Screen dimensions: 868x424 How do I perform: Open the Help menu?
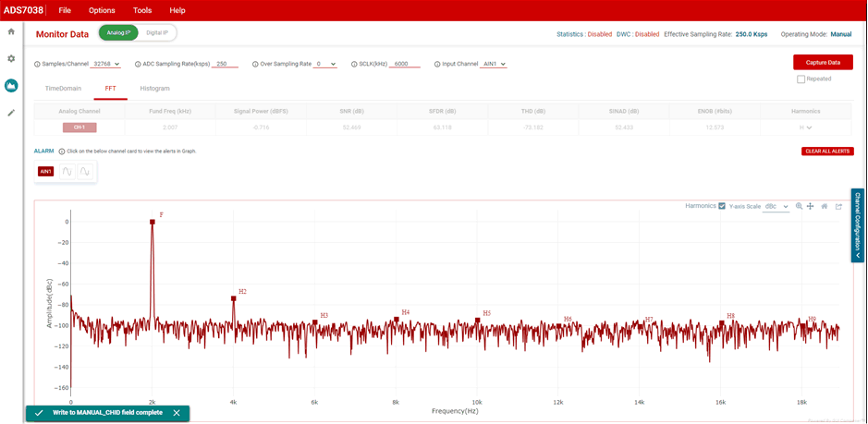[177, 10]
